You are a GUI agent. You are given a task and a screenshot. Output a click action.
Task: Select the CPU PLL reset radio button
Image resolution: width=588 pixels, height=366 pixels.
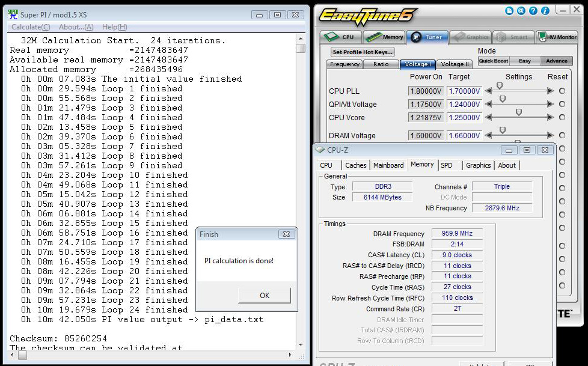[x=562, y=91]
